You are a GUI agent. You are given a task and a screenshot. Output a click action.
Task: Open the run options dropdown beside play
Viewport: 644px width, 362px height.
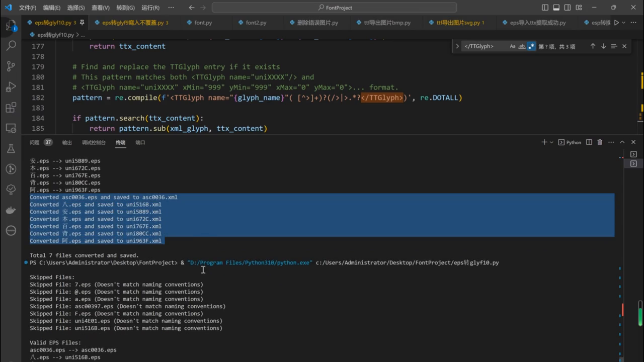[x=624, y=23]
